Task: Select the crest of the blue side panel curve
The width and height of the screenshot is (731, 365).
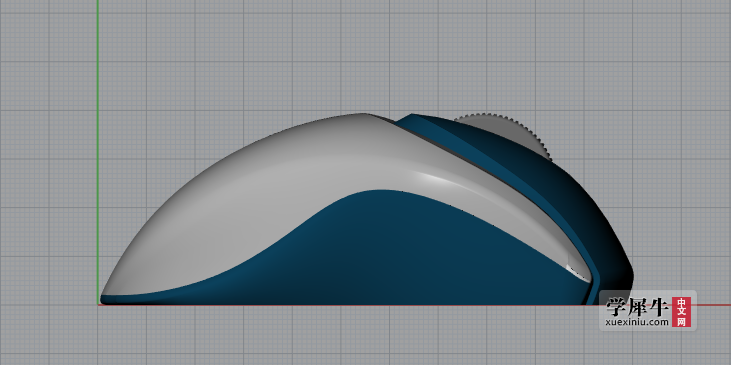Action: pyautogui.click(x=380, y=191)
